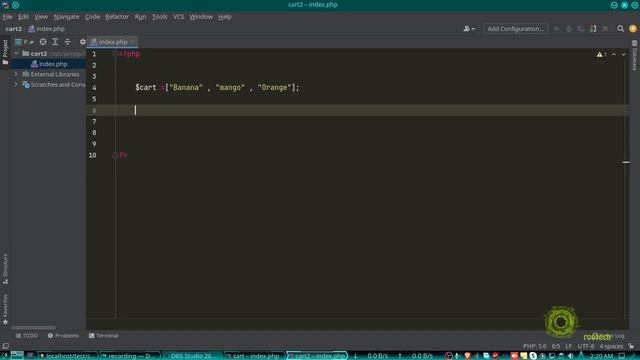Open the Terminal tool window
The height and width of the screenshot is (360, 640).
point(104,336)
